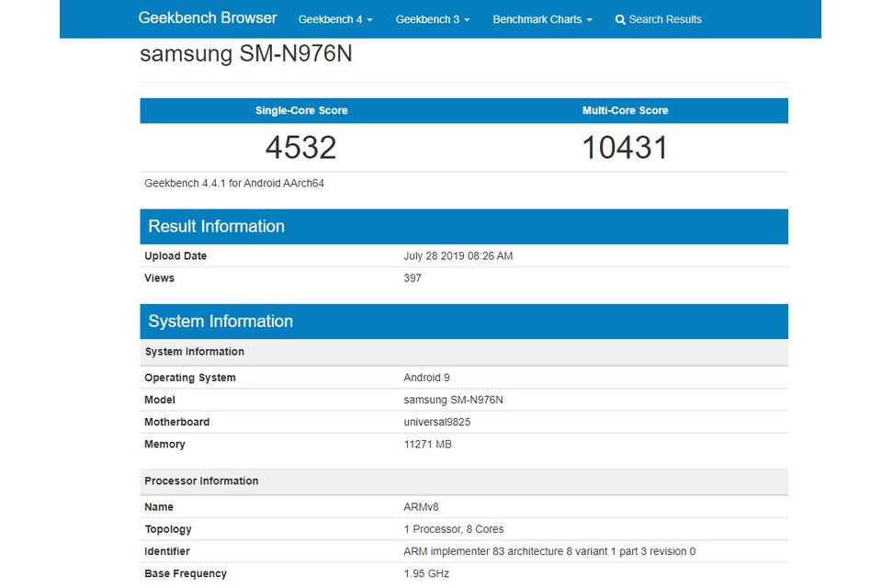Click the Base Frequency row label
Viewport: 882px width, 588px height.
186,574
